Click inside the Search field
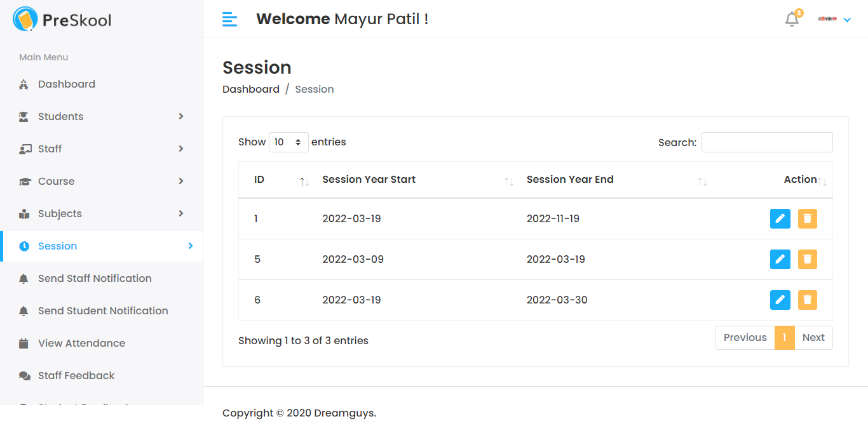Image resolution: width=868 pixels, height=440 pixels. [x=766, y=142]
